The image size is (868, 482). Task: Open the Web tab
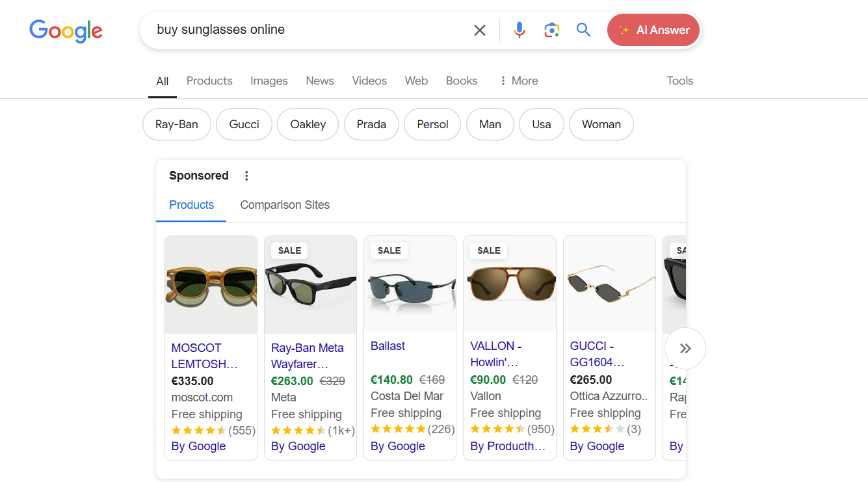tap(416, 81)
